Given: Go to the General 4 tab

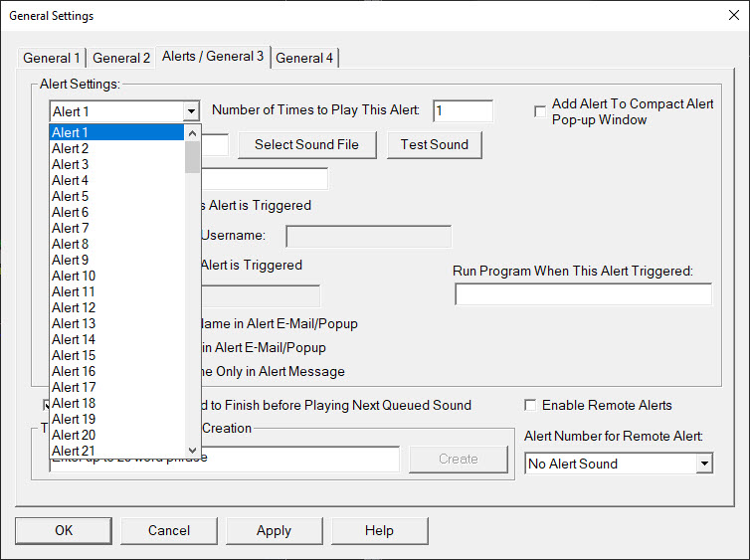Looking at the screenshot, I should click(304, 58).
